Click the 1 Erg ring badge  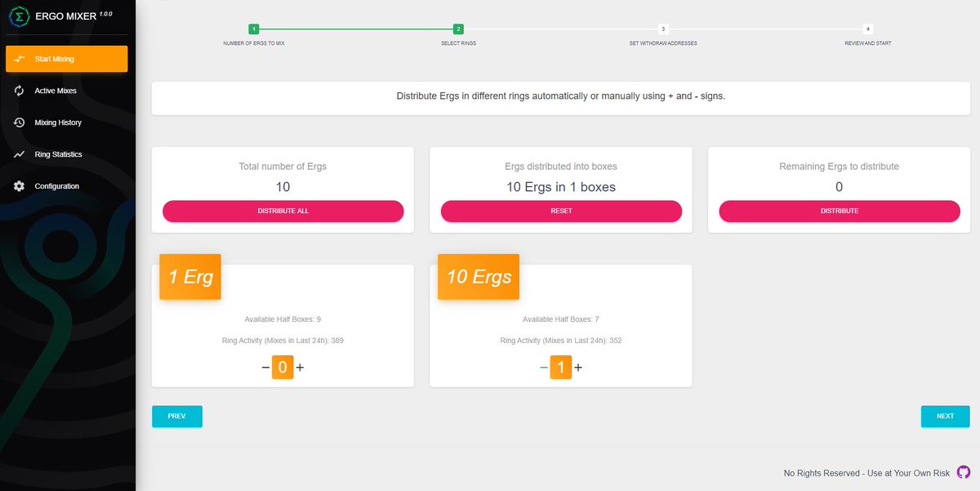[190, 277]
